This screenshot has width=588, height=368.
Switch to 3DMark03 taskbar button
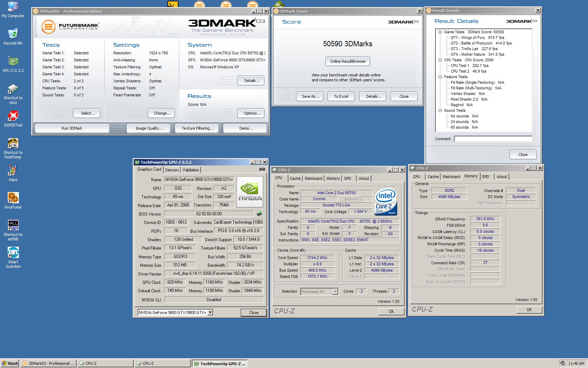(x=48, y=363)
